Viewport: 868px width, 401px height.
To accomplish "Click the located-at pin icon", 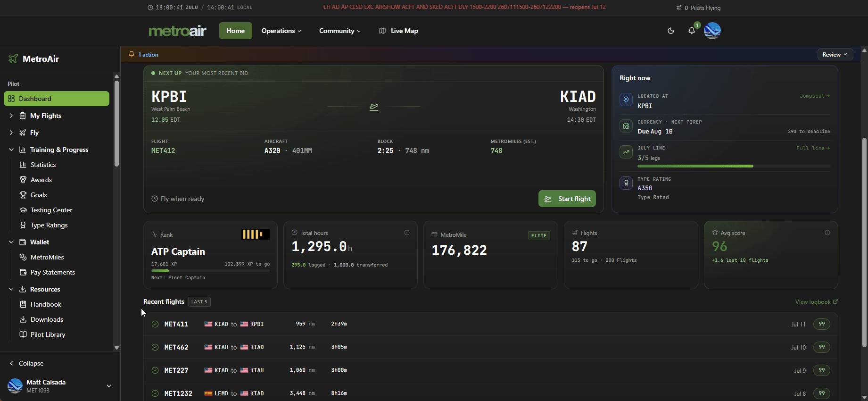I will pyautogui.click(x=626, y=100).
